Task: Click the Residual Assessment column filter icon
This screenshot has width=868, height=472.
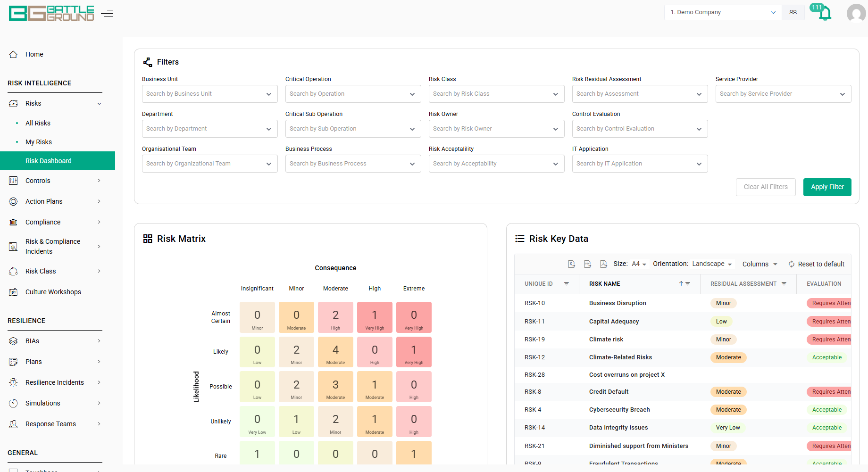Action: click(x=784, y=284)
